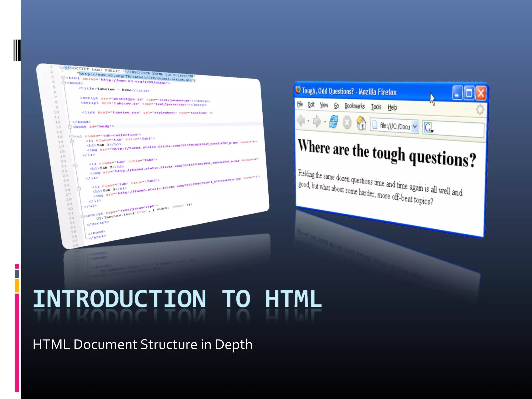Collapse the body tag fold marker
Image resolution: width=532 pixels, height=399 pixels.
coord(70,127)
